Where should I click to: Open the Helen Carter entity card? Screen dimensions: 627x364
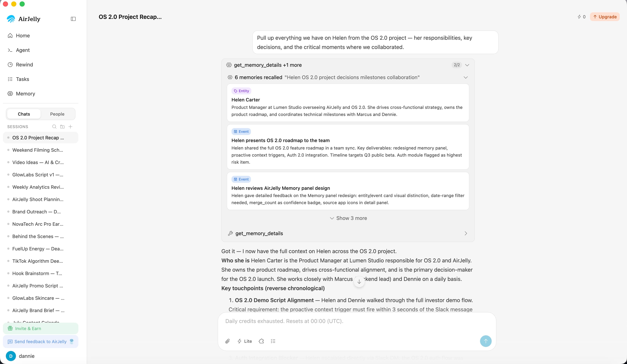(x=348, y=103)
